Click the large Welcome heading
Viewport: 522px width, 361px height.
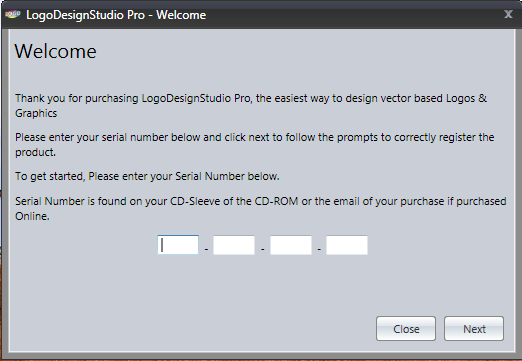(x=56, y=51)
